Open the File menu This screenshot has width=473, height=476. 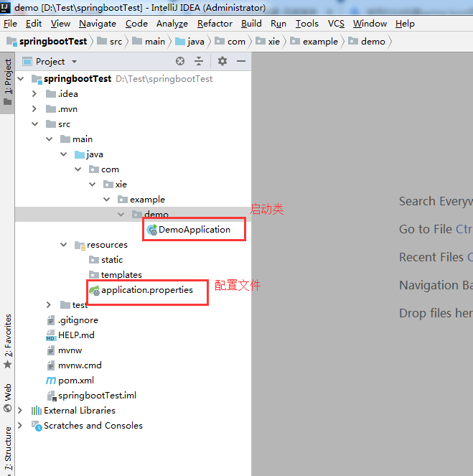click(x=10, y=24)
